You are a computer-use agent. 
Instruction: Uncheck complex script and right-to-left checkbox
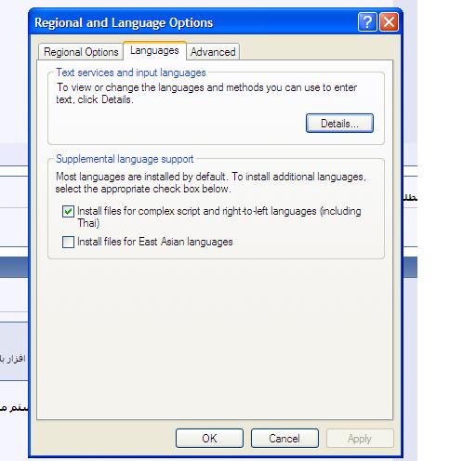click(68, 212)
